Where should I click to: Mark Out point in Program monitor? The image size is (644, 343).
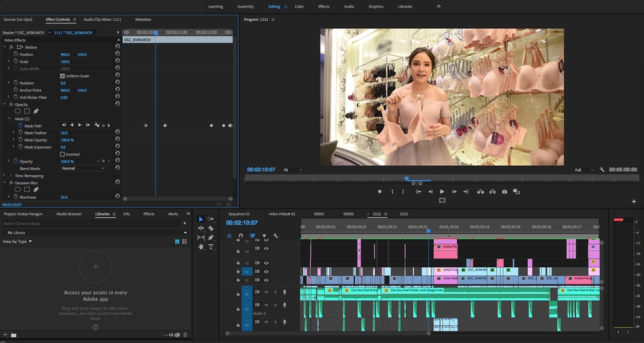click(403, 191)
